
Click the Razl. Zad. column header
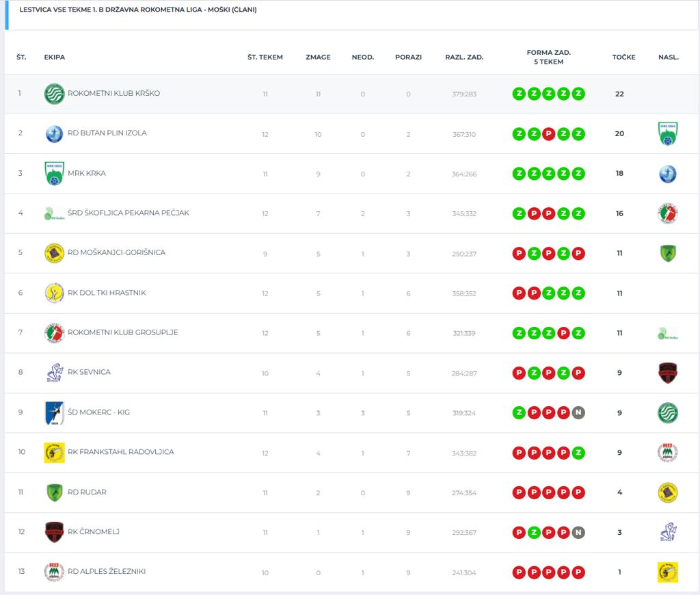pos(464,57)
